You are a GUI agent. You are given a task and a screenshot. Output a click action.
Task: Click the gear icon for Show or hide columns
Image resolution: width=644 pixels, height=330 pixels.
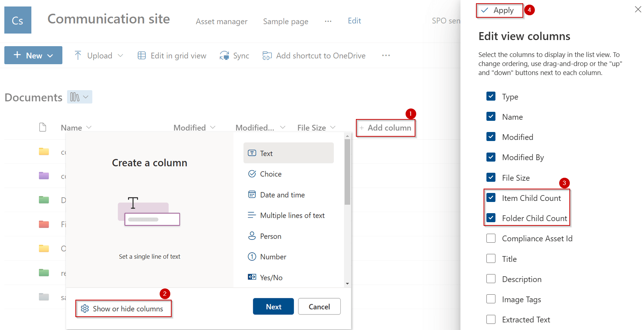click(85, 309)
